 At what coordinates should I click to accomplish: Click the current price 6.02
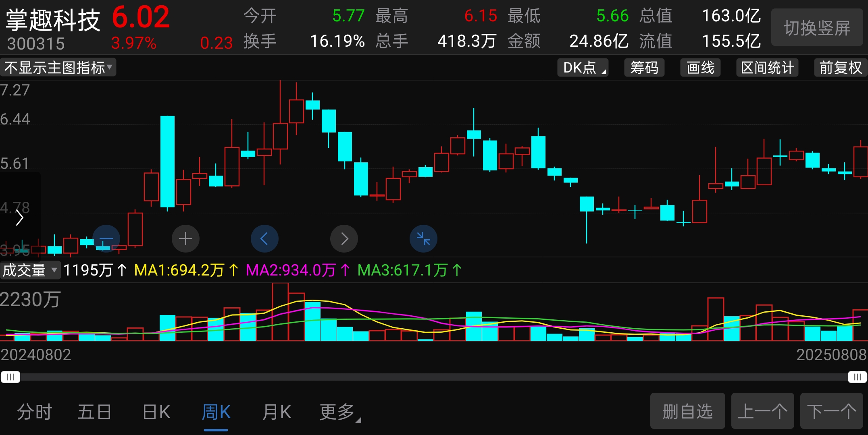(x=141, y=17)
